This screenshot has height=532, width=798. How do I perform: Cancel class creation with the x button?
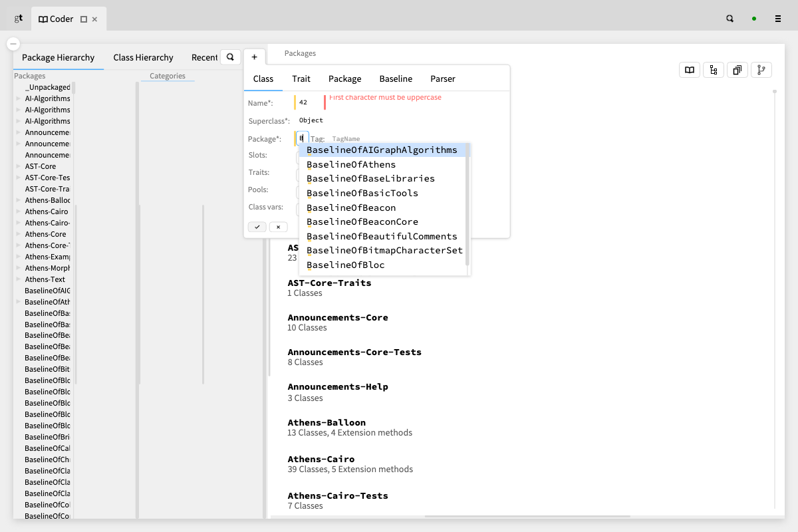278,227
